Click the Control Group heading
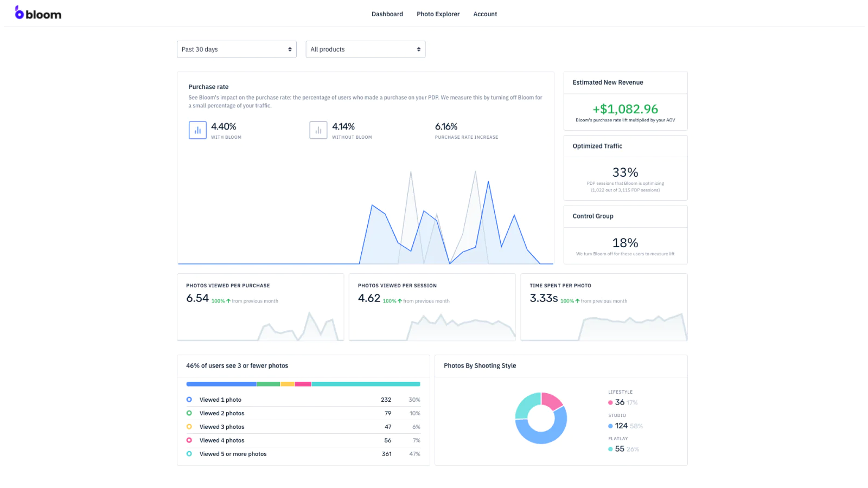The image size is (868, 488). [x=593, y=216]
